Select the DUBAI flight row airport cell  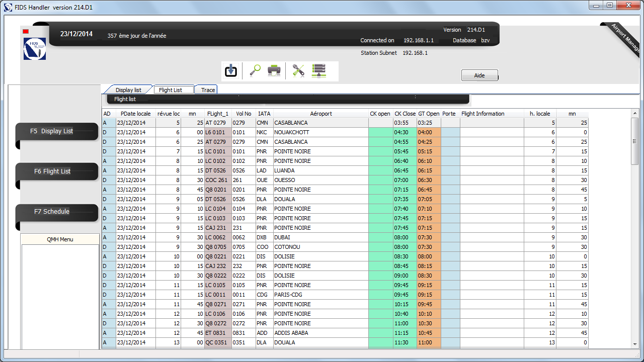pos(320,237)
